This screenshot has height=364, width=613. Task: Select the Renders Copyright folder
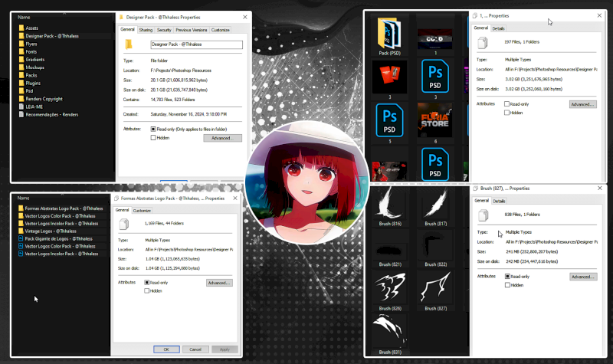43,99
